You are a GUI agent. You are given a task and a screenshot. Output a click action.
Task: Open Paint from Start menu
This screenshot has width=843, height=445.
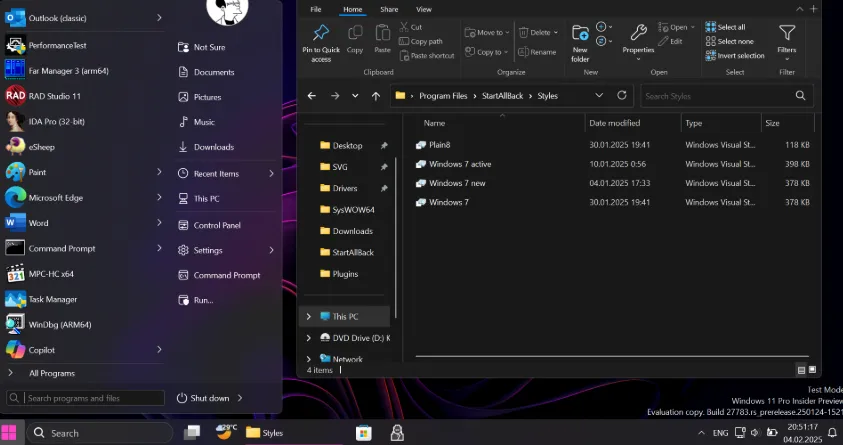(83, 172)
